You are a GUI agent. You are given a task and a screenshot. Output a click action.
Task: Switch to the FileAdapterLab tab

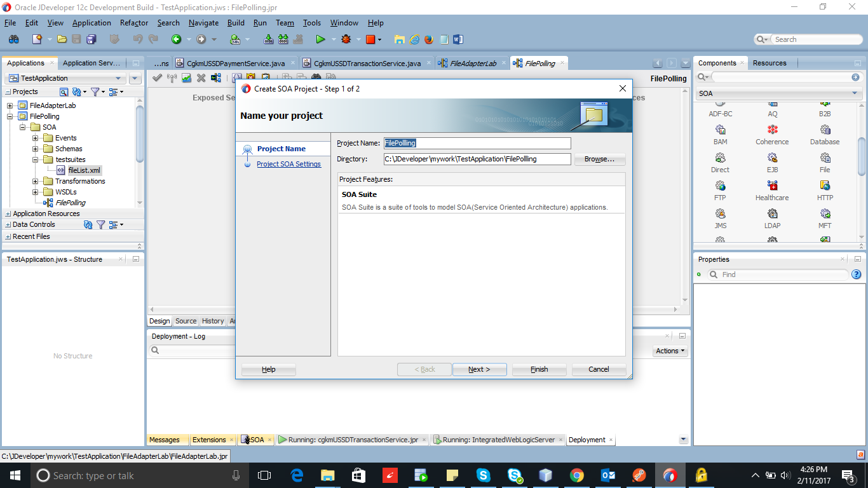pos(473,63)
